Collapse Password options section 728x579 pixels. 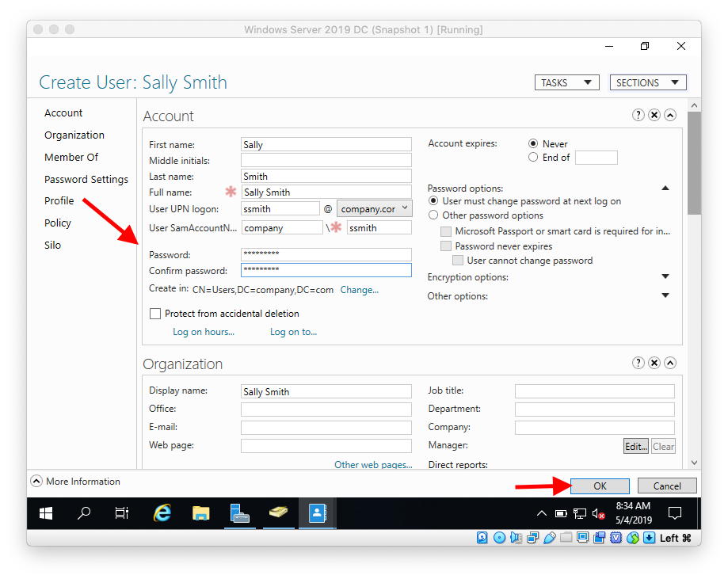point(665,188)
